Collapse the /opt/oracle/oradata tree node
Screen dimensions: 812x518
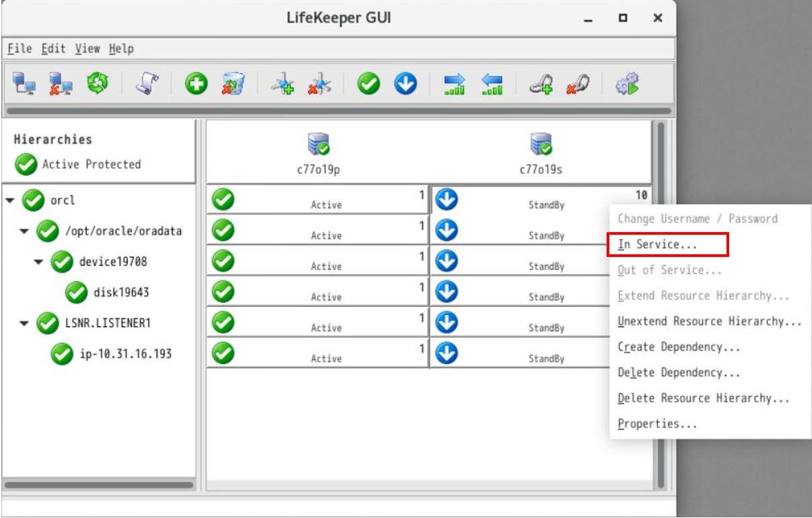[24, 231]
